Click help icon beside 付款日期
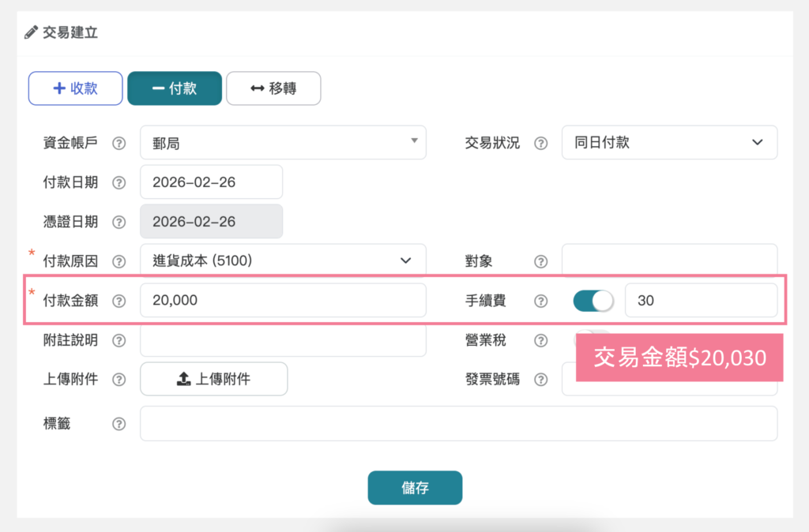Viewport: 809px width, 532px height. [119, 182]
